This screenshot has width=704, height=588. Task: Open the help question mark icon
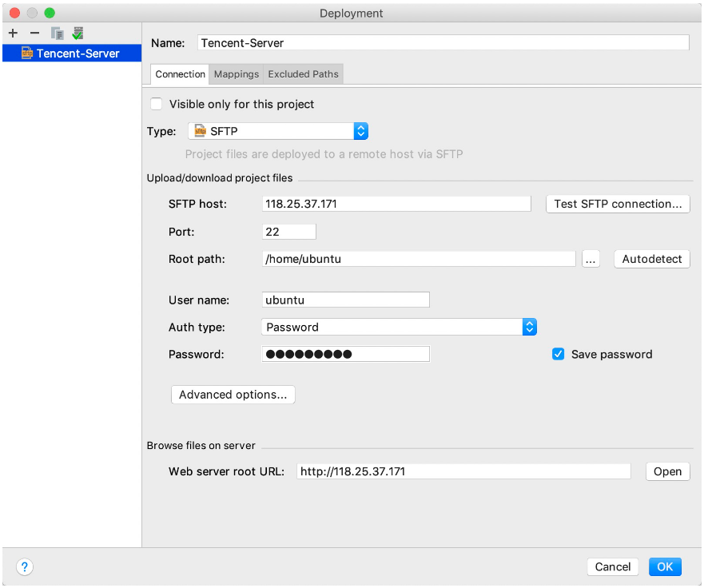click(x=25, y=567)
